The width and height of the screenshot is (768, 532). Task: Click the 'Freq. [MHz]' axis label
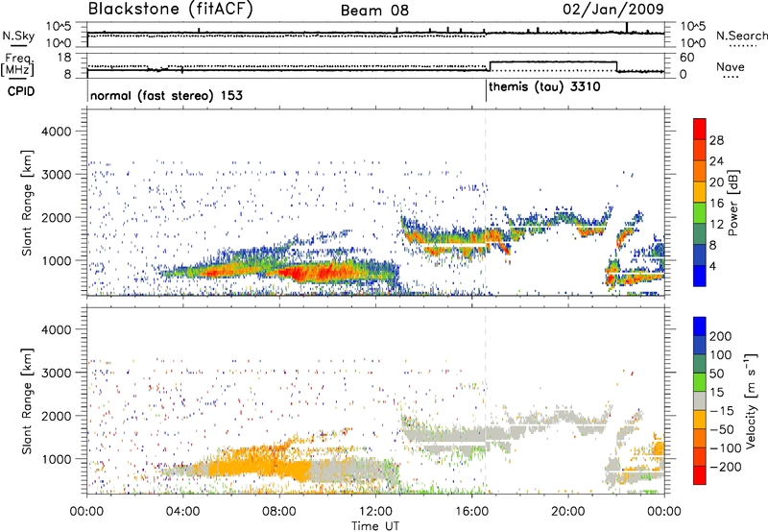coord(18,65)
